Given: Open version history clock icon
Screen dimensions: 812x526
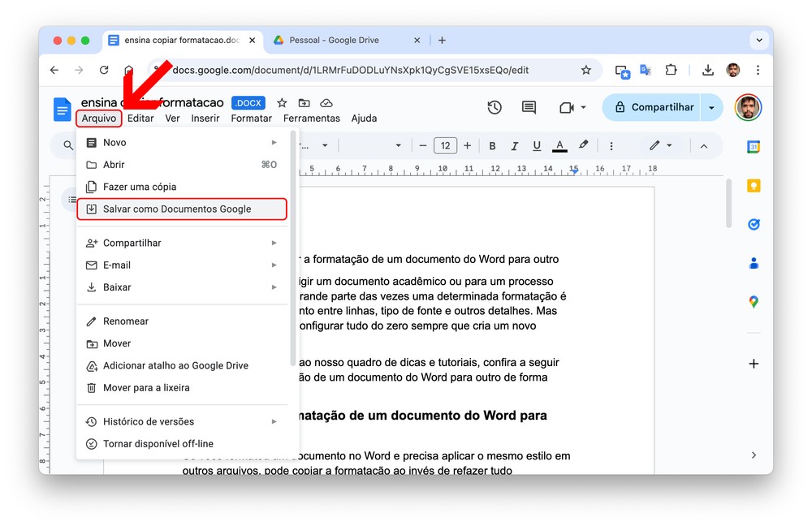Looking at the screenshot, I should click(495, 107).
